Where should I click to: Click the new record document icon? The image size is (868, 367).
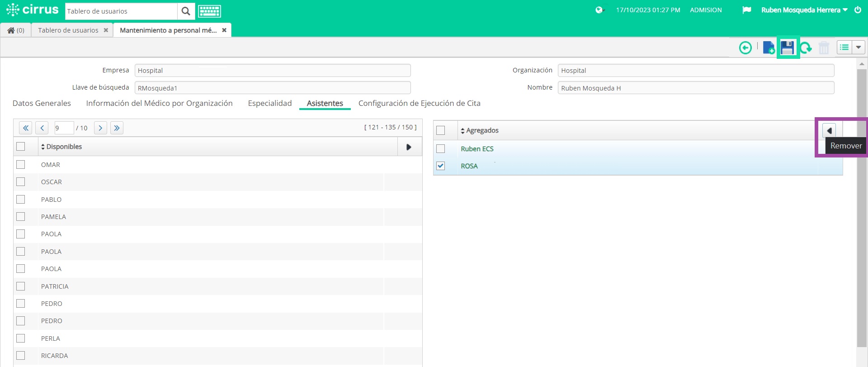769,48
